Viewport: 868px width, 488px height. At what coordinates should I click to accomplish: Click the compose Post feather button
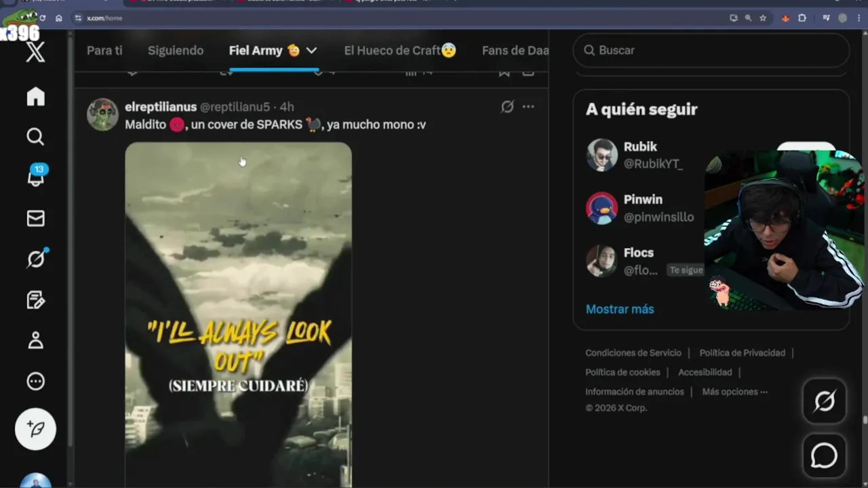point(35,429)
